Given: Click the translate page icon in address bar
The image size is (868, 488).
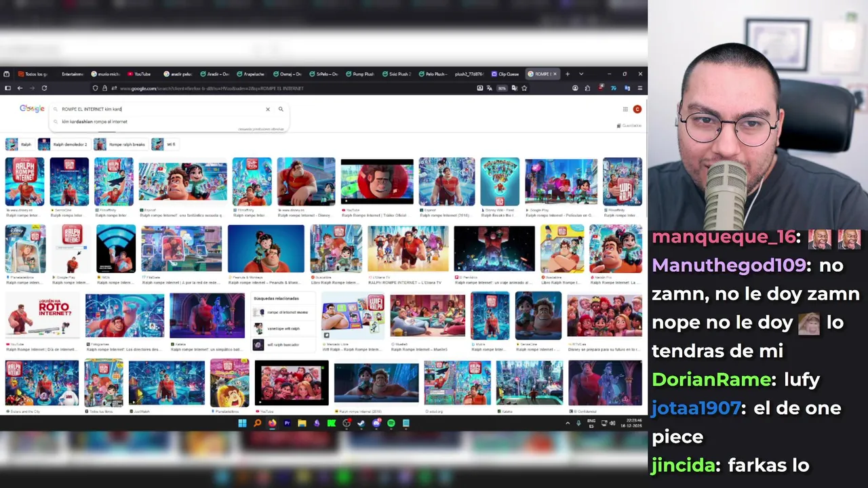Looking at the screenshot, I should pos(490,88).
